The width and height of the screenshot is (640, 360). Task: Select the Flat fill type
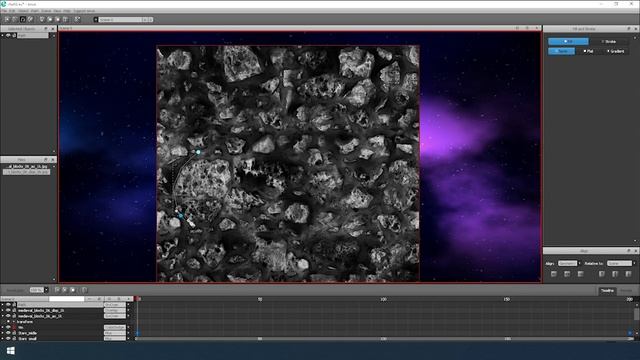click(588, 51)
